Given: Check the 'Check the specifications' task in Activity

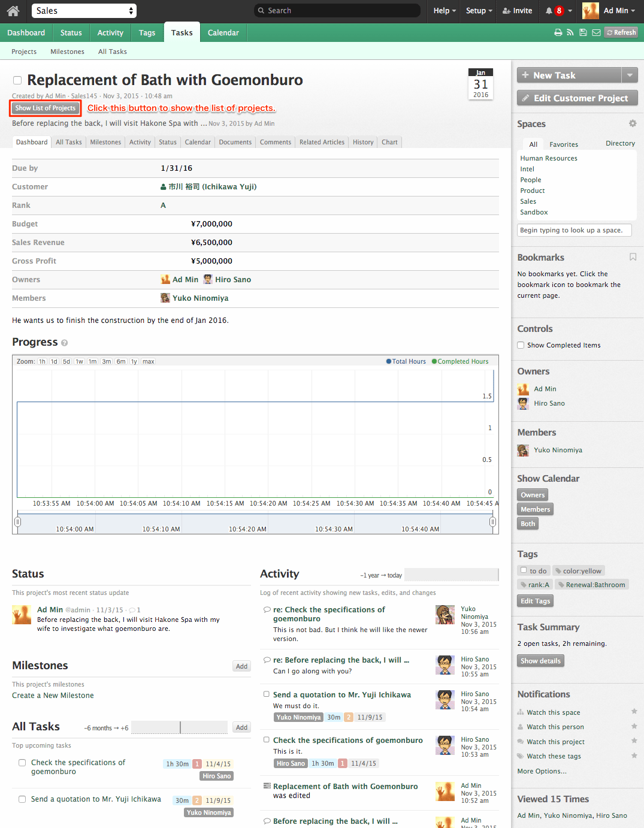Looking at the screenshot, I should pos(267,740).
